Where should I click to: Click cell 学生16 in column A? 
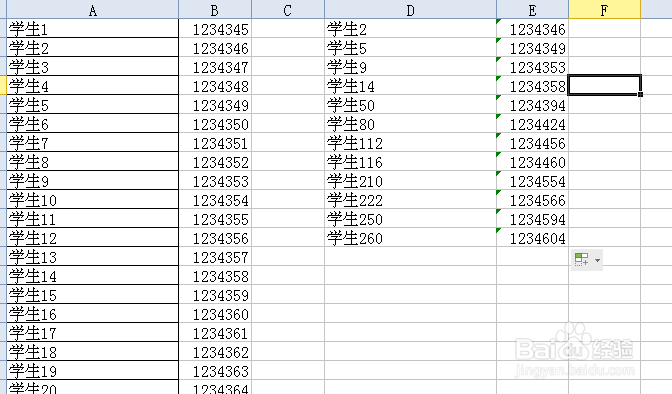[x=93, y=313]
